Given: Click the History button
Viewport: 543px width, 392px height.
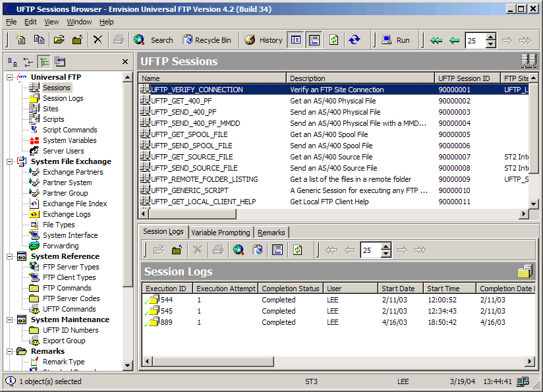Looking at the screenshot, I should click(264, 40).
